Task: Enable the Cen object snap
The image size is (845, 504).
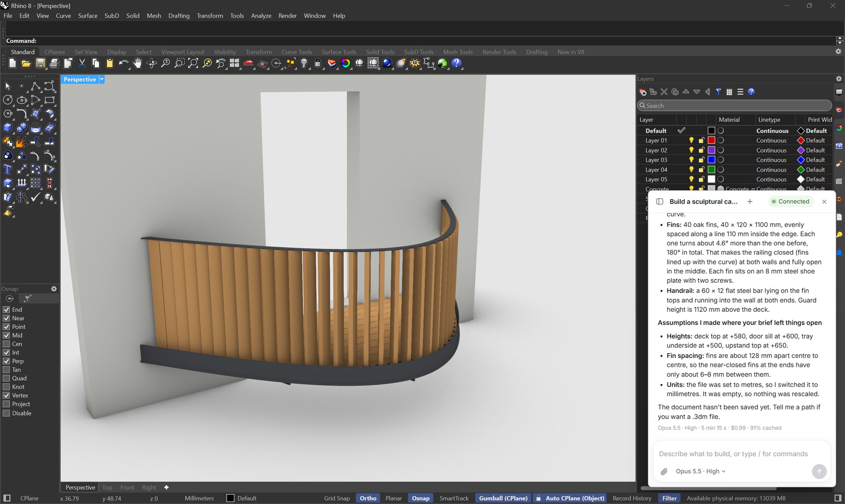Action: click(x=6, y=344)
